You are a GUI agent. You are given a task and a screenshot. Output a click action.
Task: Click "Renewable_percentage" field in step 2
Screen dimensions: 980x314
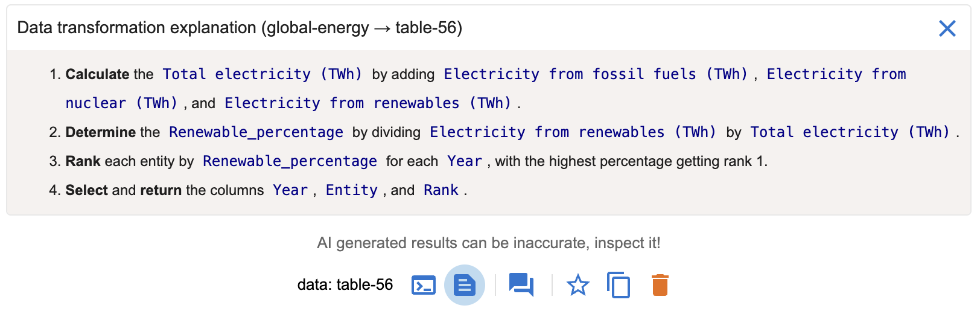coord(256,132)
